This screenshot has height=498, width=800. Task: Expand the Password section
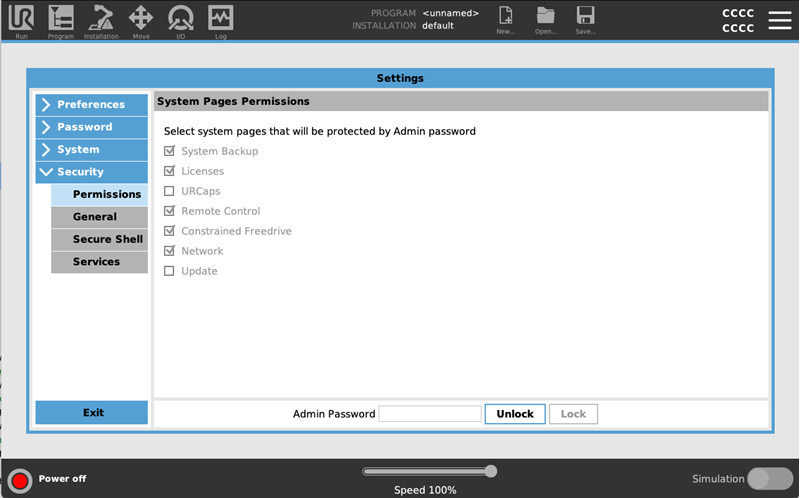[92, 127]
